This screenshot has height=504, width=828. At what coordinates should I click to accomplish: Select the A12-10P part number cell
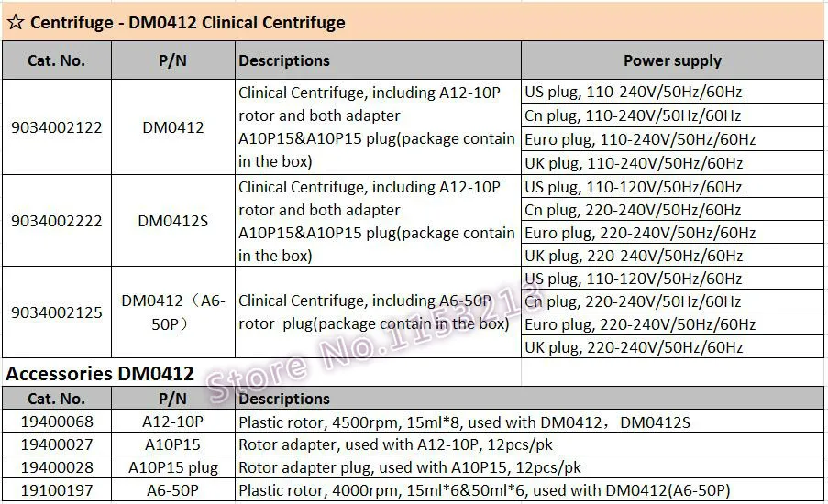click(x=173, y=422)
